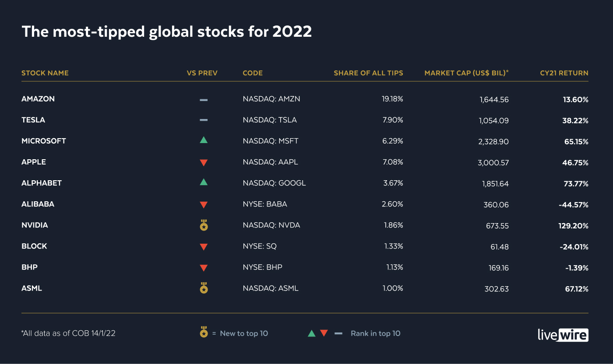This screenshot has width=613, height=364.
Task: Click the STOCK NAME column header
Action: [x=45, y=73]
